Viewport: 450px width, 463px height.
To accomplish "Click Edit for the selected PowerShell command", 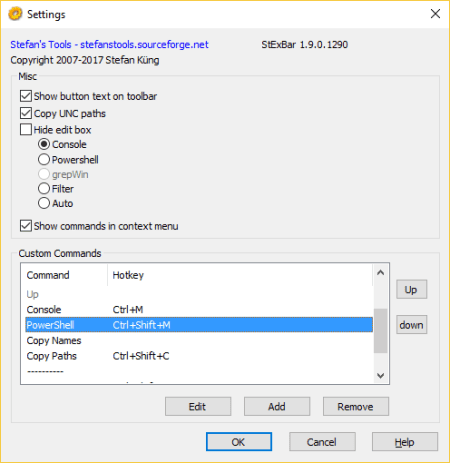I will click(x=198, y=406).
